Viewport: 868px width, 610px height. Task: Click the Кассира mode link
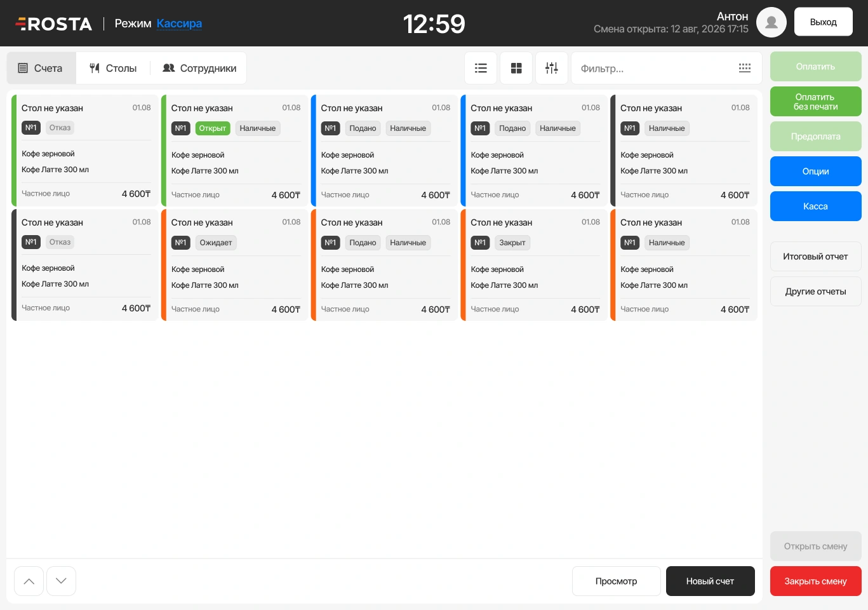tap(179, 24)
